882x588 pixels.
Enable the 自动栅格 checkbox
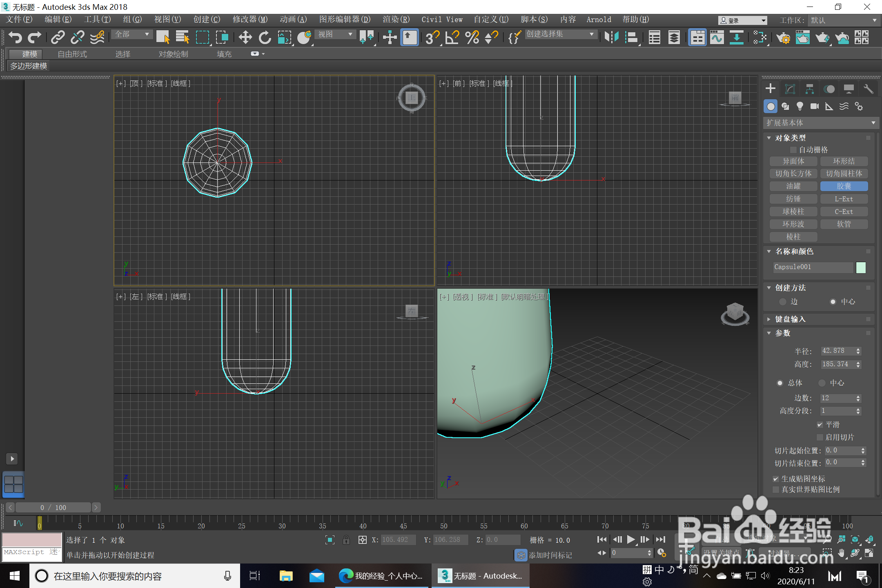point(793,150)
